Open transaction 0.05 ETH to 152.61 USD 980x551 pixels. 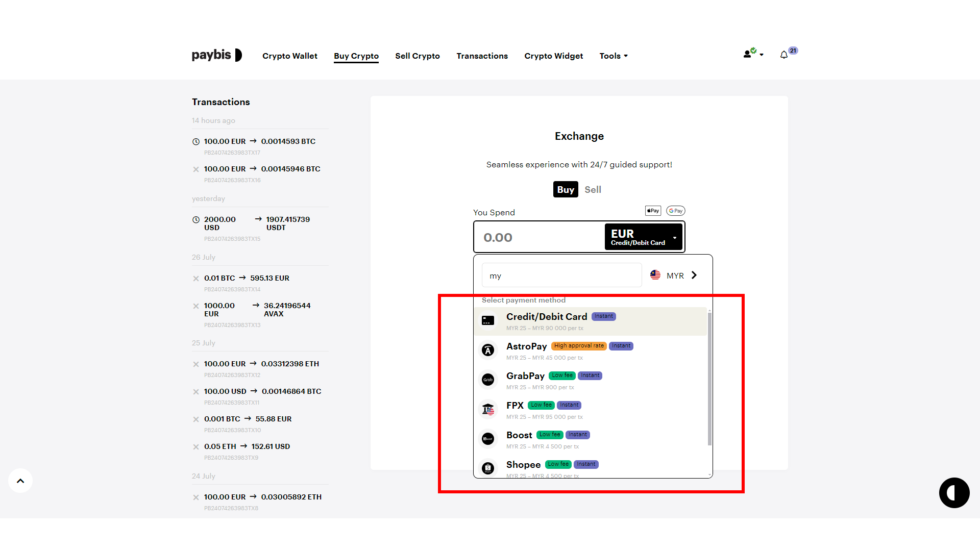247,446
